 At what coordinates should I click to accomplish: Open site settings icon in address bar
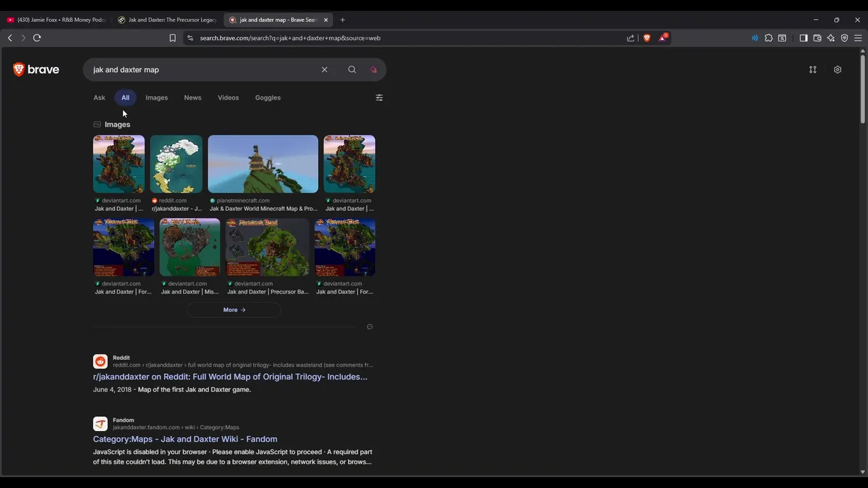190,38
